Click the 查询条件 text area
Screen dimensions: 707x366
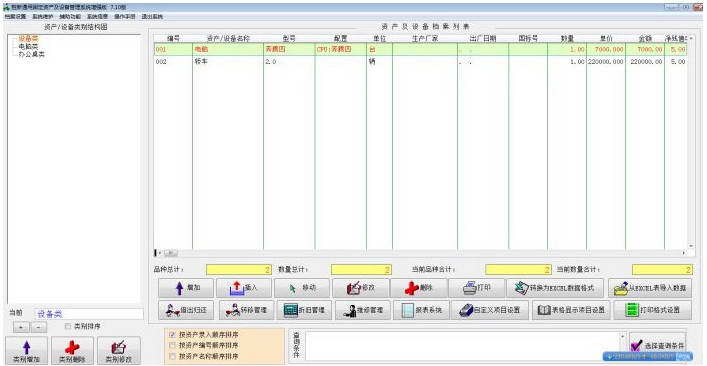463,346
